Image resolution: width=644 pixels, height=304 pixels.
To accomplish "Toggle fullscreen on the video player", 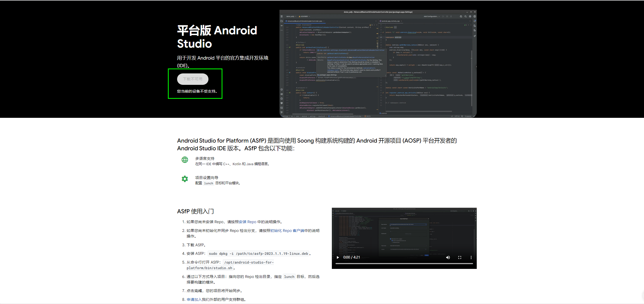I will click(459, 257).
